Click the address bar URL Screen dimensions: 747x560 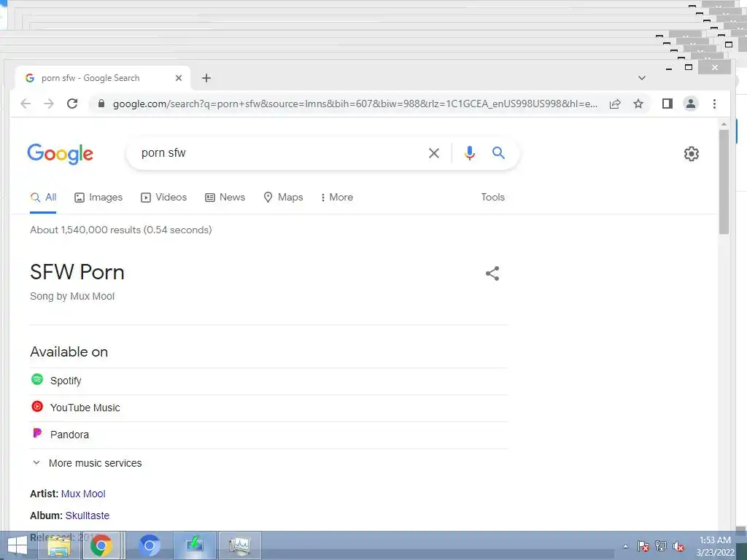(x=355, y=104)
